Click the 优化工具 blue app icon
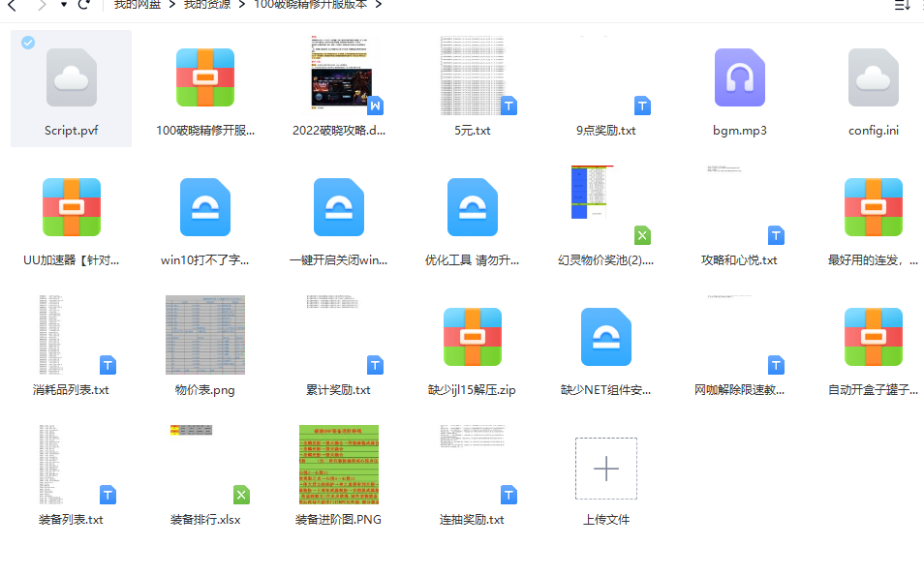924x576 pixels. (472, 206)
